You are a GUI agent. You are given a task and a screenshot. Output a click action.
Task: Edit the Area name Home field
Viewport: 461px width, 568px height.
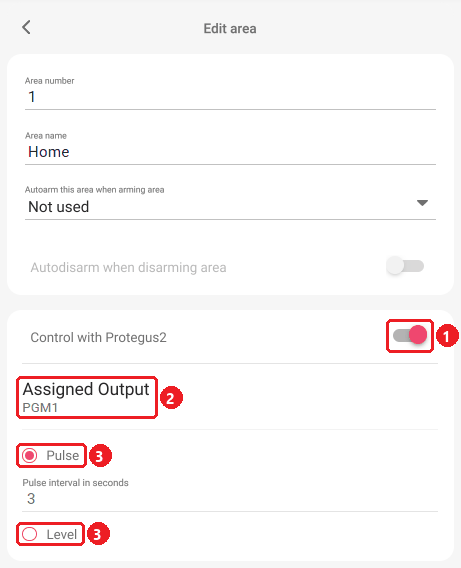tap(230, 152)
